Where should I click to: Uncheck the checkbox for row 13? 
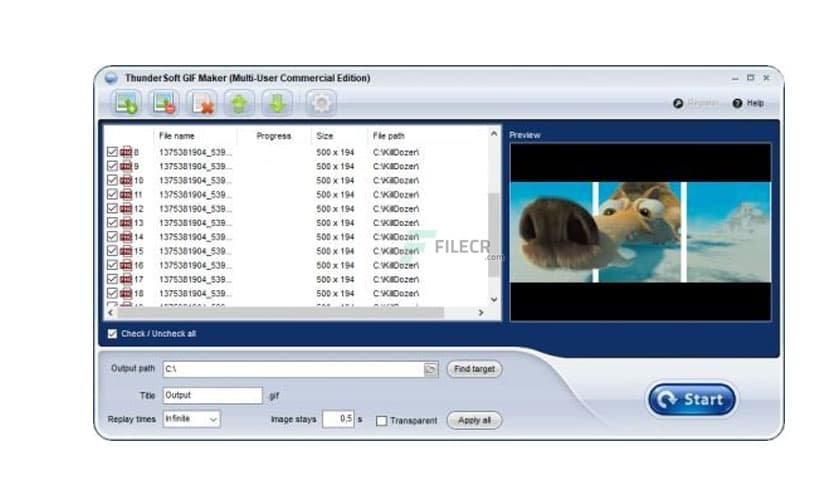point(112,223)
